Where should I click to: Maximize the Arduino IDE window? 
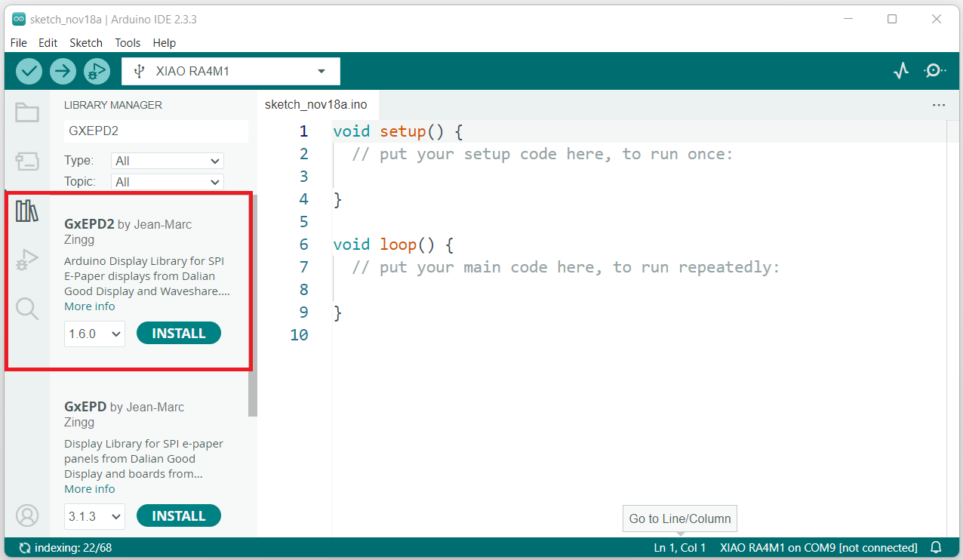tap(892, 19)
